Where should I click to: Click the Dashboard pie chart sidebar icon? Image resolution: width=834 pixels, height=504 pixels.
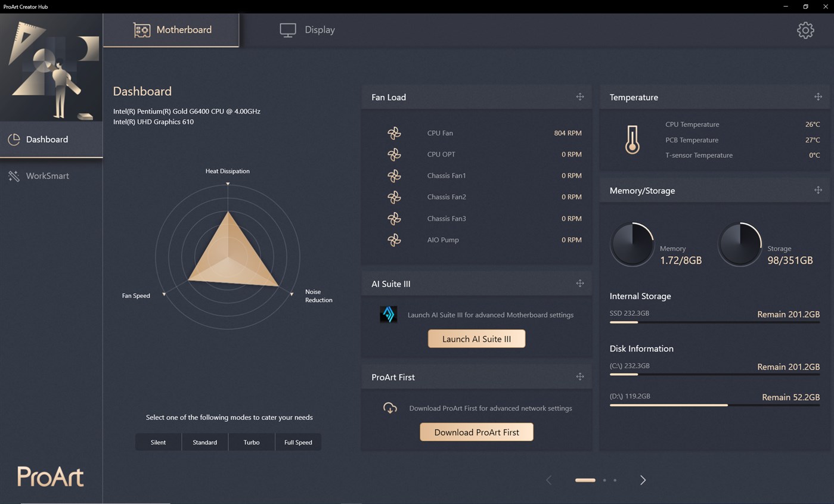point(14,139)
